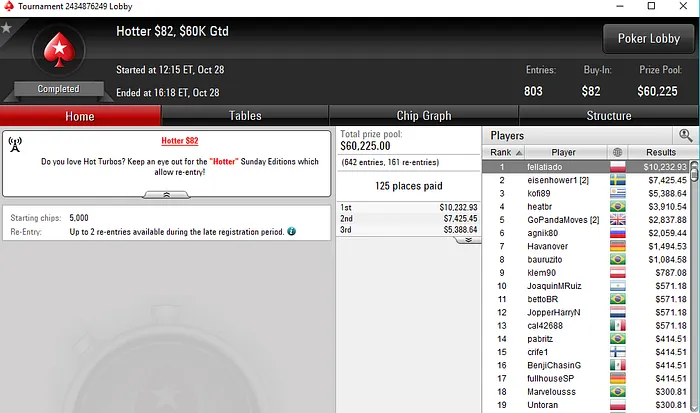The image size is (700, 413).
Task: Open the Structure tab
Action: pos(608,116)
